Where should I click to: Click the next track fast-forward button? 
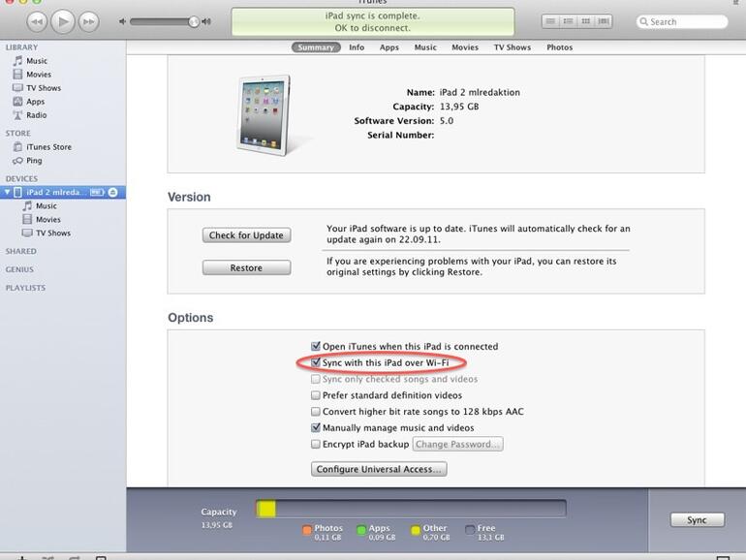(x=88, y=22)
